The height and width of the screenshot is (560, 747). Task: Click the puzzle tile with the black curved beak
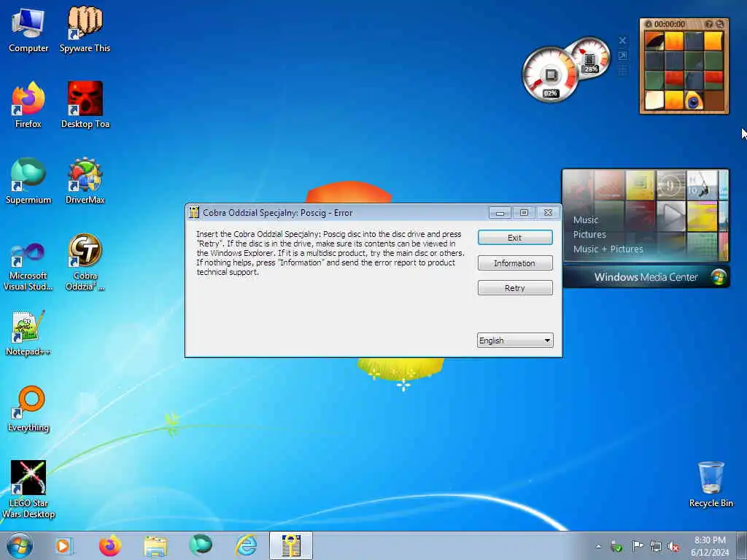[654, 41]
